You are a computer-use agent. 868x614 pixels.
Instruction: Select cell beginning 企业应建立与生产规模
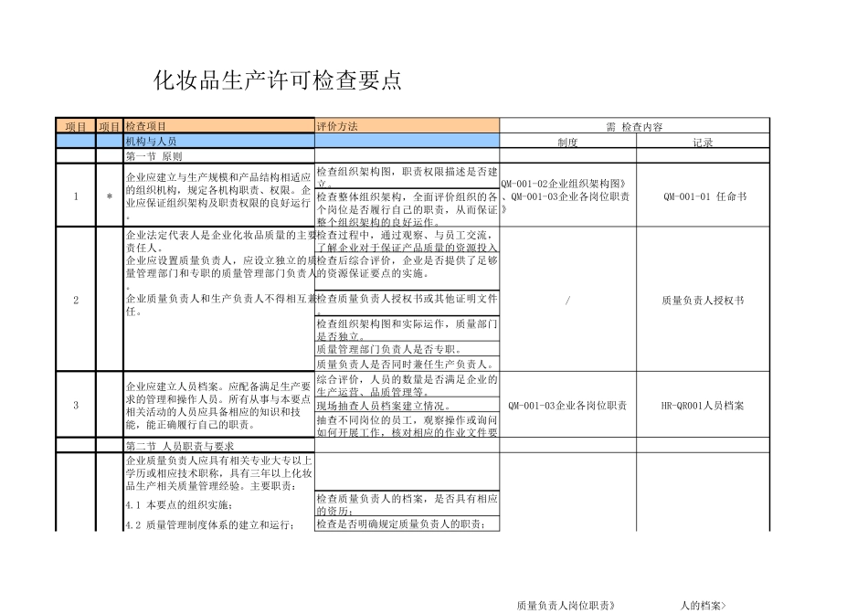click(x=219, y=196)
